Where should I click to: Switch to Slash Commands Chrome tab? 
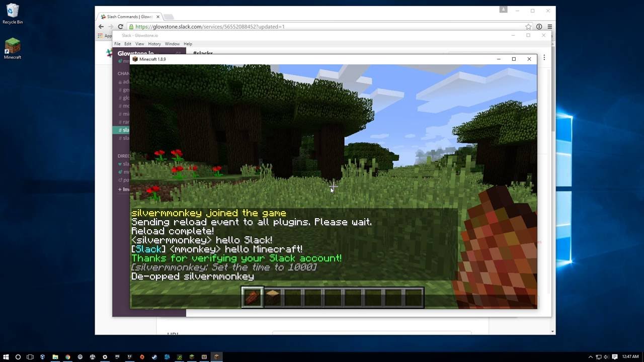[129, 17]
